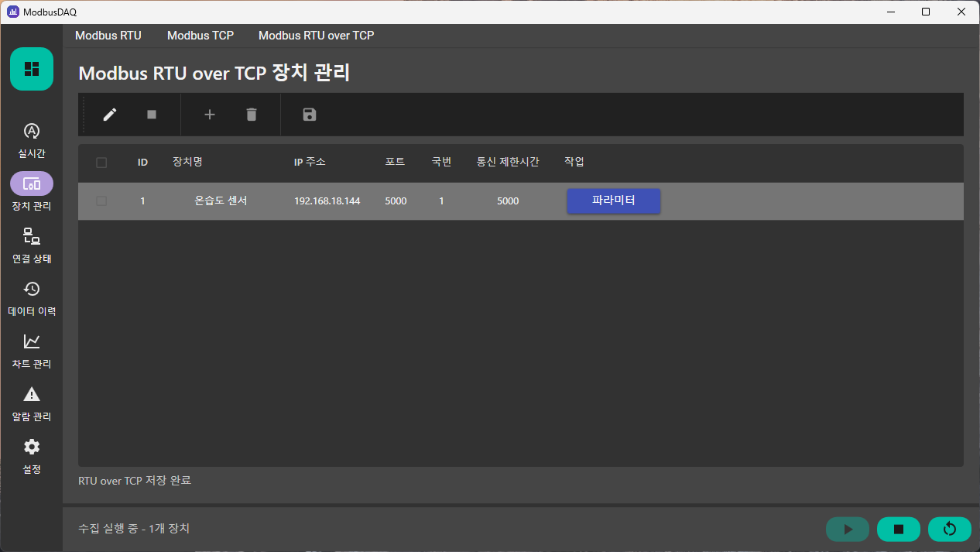Click the 작업 column header
Image resolution: width=980 pixels, height=552 pixels.
tap(574, 162)
